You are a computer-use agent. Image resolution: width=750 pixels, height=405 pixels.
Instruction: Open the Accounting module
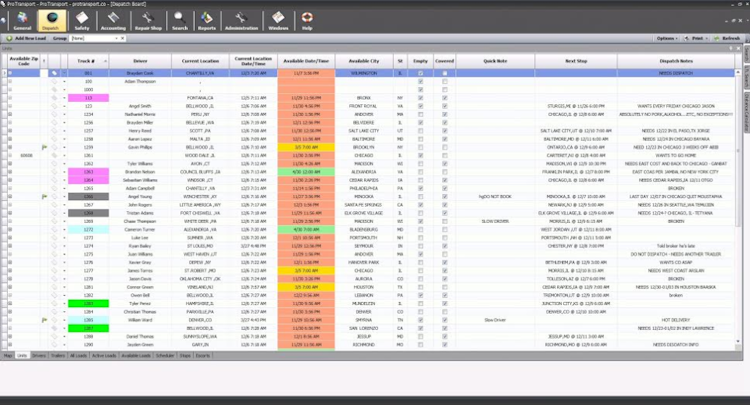pyautogui.click(x=113, y=21)
